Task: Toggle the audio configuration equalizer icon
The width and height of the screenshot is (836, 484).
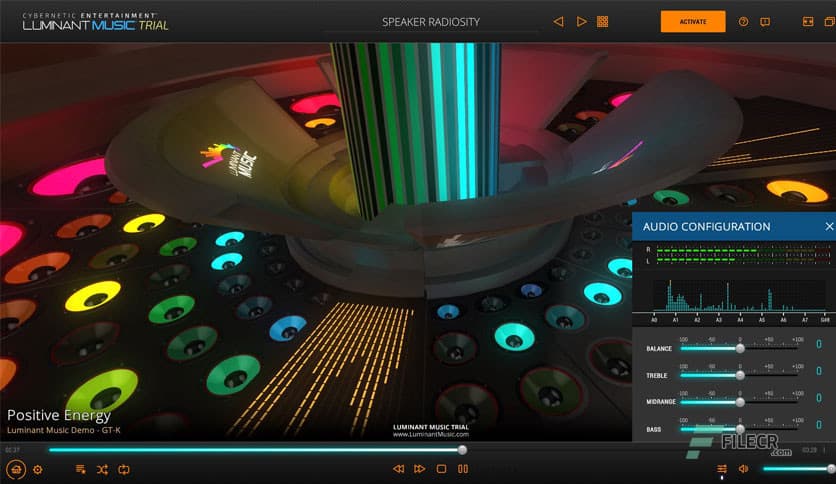Action: 722,469
